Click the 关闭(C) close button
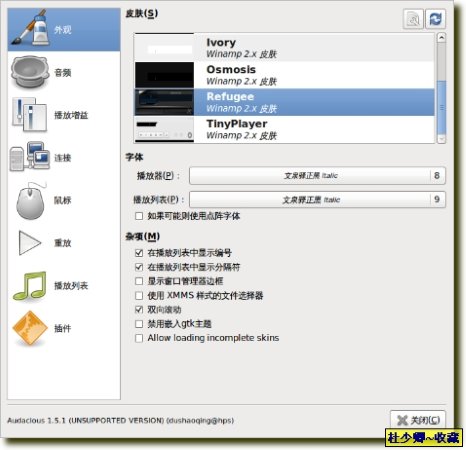Viewport: 466px width, 450px height. pos(418,420)
